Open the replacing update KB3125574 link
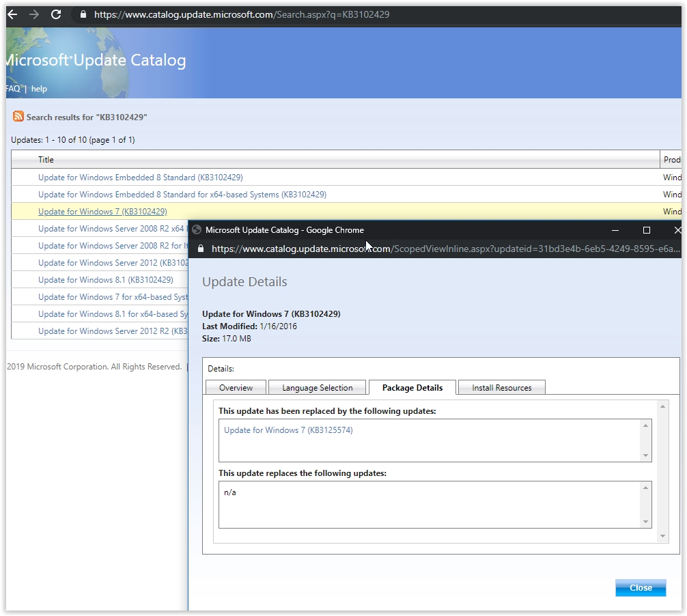 coord(288,430)
